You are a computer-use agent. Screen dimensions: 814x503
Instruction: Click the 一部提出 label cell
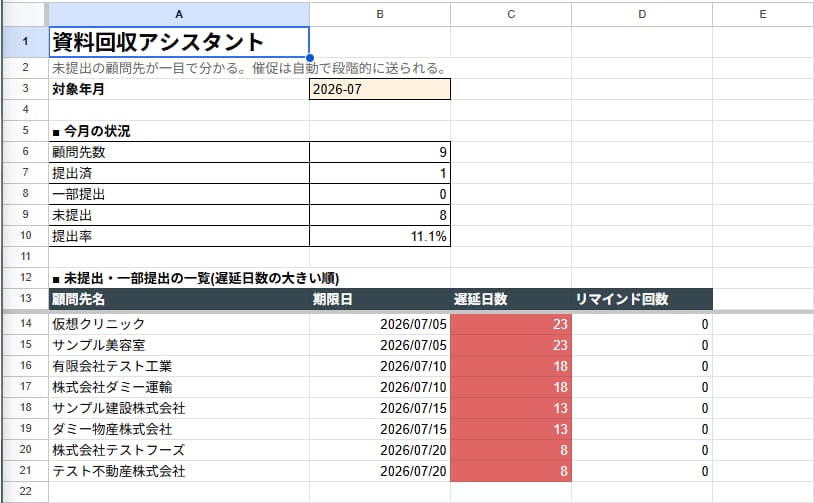[x=179, y=194]
